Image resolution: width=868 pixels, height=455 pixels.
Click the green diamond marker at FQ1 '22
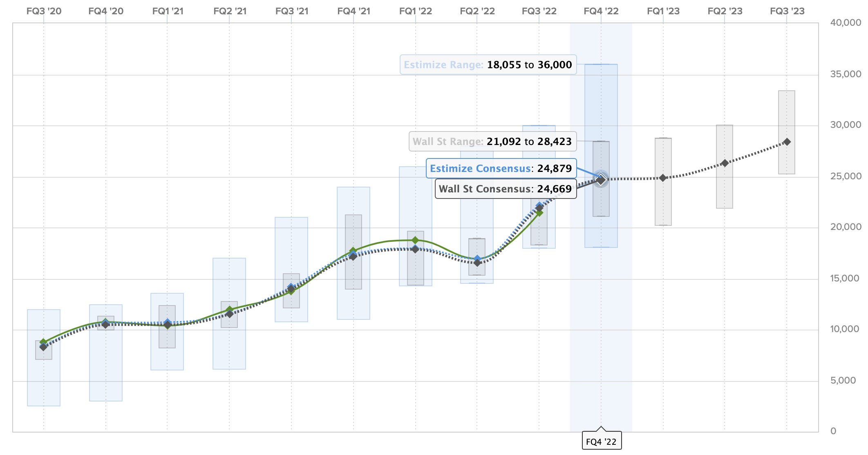tap(415, 240)
